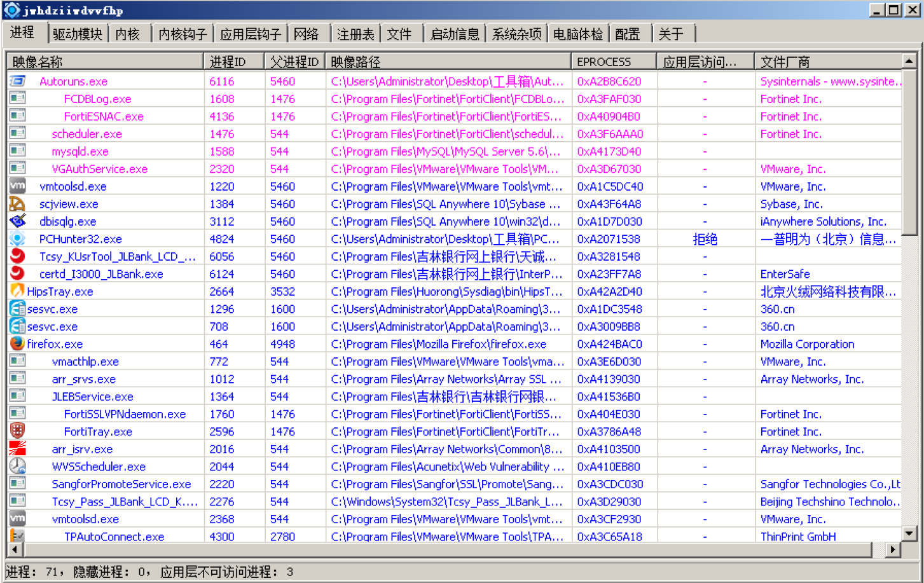Screen dimensions: 924x583
Task: Select the sesvc.exe icon with PID 1296
Action: pyautogui.click(x=18, y=309)
